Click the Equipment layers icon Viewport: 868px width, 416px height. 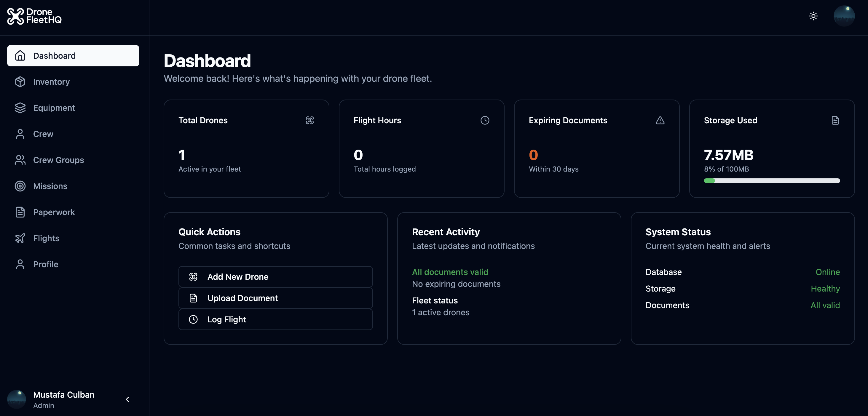point(20,108)
